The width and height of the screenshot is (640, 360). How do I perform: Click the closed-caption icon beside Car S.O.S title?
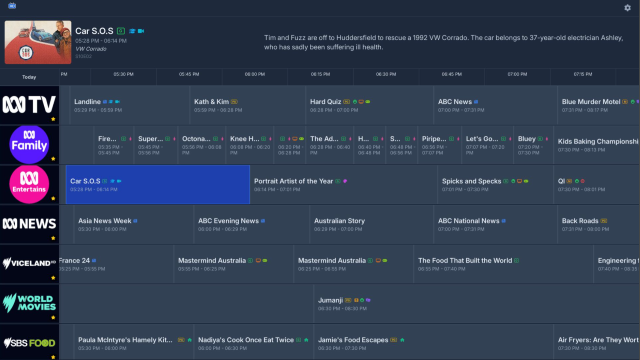click(121, 31)
